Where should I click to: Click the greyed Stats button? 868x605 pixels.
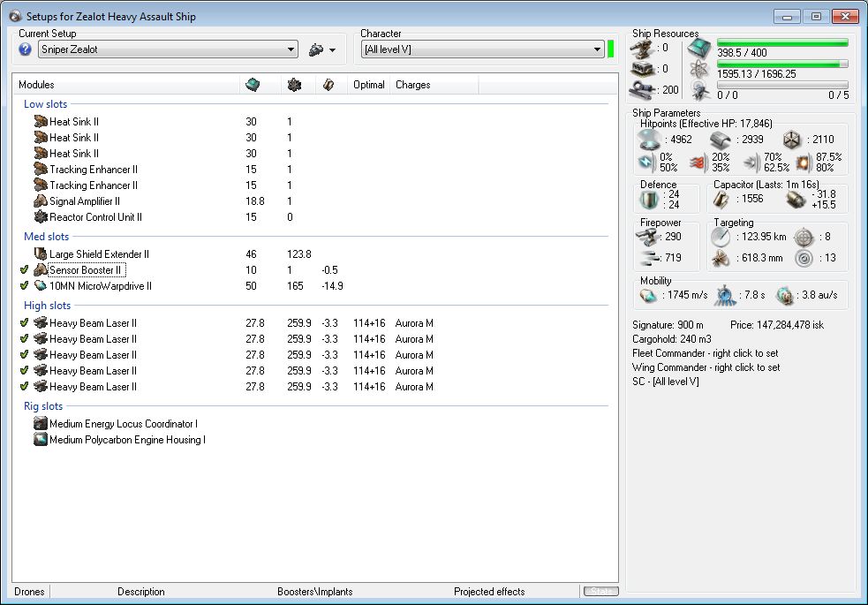pos(600,592)
